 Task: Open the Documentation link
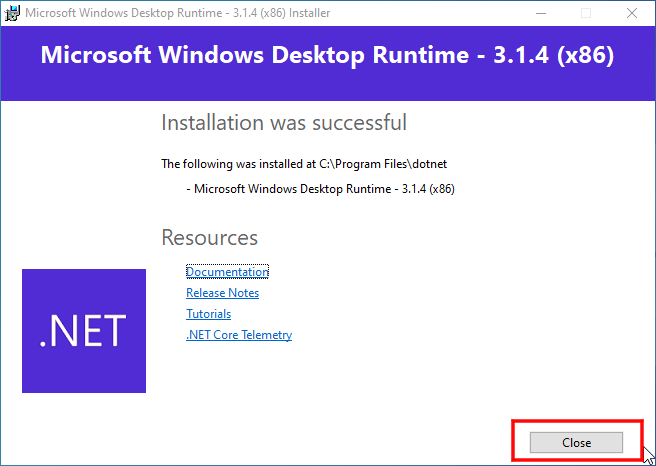227,272
